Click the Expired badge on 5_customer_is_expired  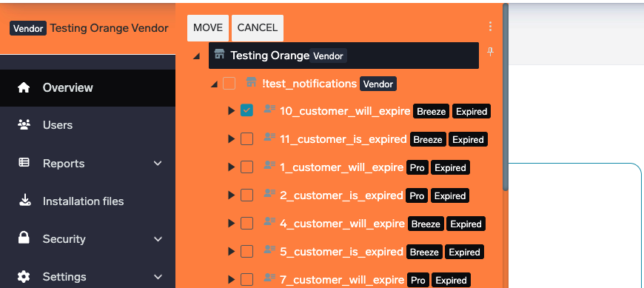465,252
